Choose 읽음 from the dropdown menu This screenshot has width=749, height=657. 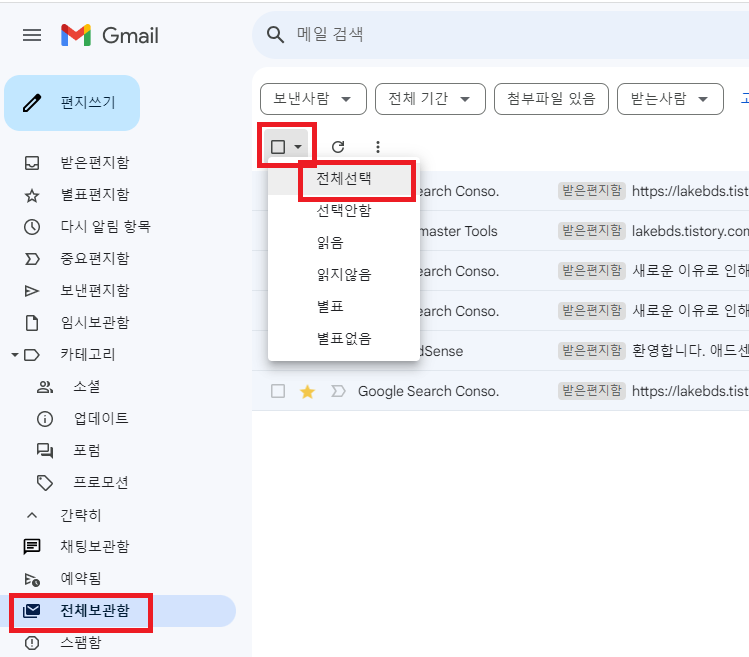(x=344, y=242)
